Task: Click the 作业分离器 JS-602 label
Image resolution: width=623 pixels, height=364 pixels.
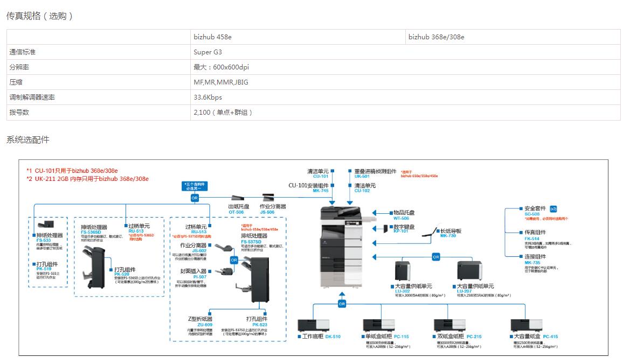Action: click(x=193, y=248)
